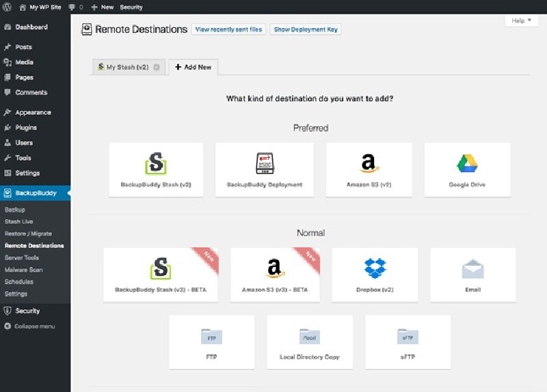Click the BackupBuddy sidebar icon
The height and width of the screenshot is (392, 547).
[x=8, y=193]
